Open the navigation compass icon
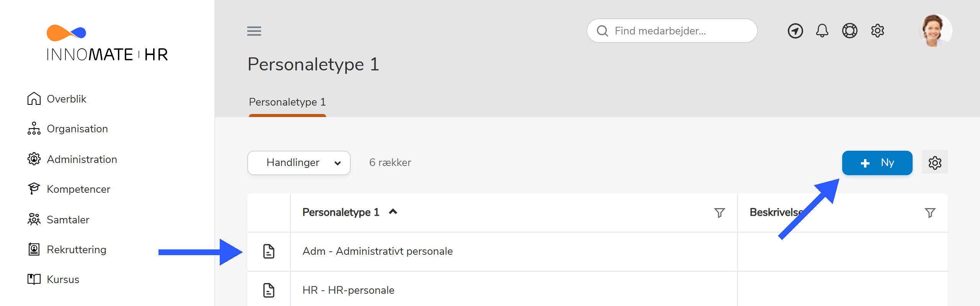The width and height of the screenshot is (980, 306). (795, 31)
